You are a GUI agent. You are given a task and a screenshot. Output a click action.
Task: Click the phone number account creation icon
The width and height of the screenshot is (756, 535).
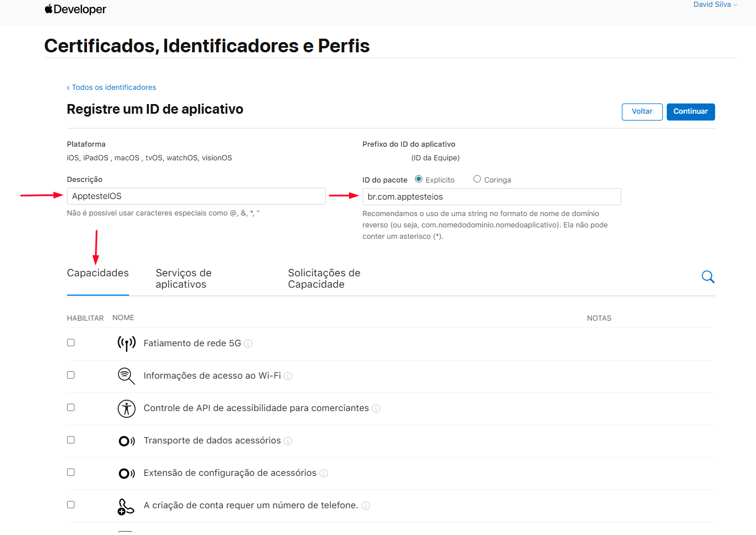pyautogui.click(x=126, y=506)
